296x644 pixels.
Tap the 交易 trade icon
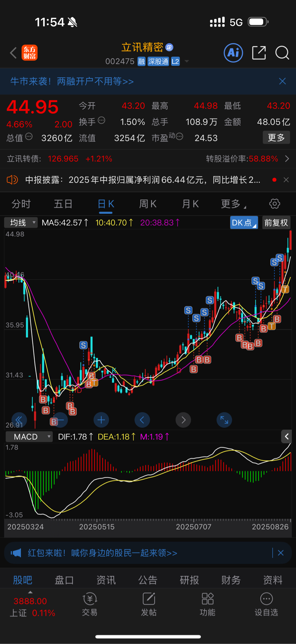90,604
